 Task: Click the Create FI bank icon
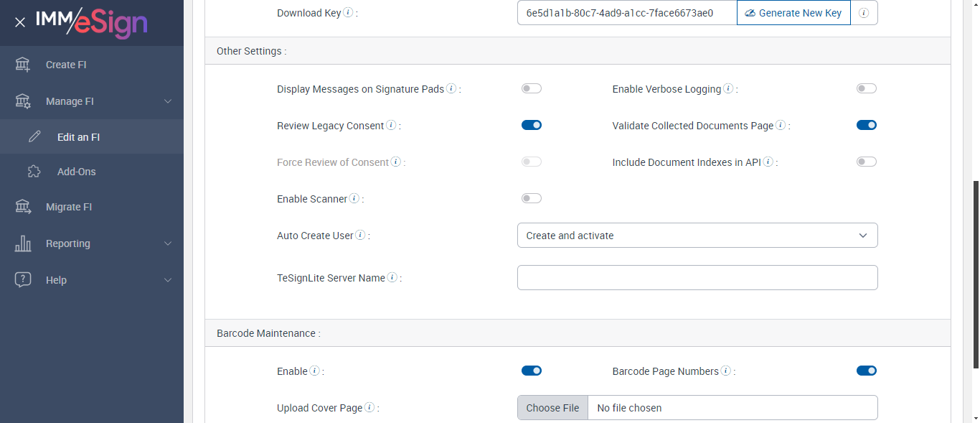tap(23, 65)
